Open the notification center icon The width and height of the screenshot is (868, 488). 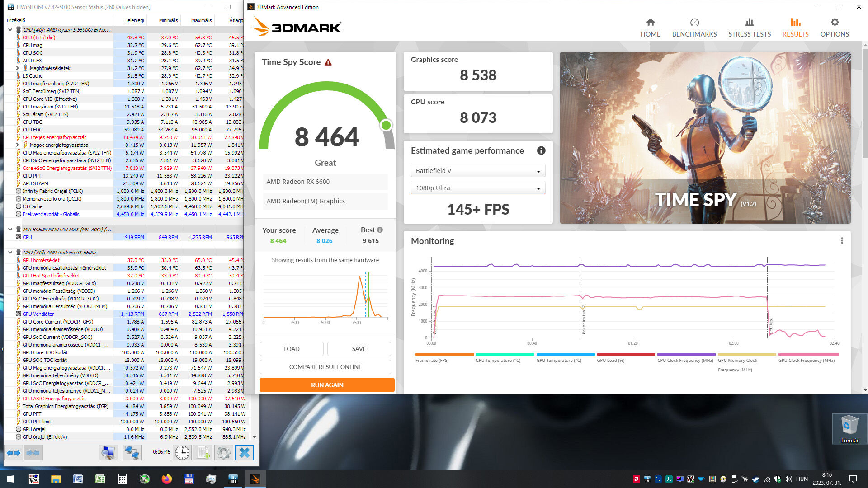click(853, 479)
